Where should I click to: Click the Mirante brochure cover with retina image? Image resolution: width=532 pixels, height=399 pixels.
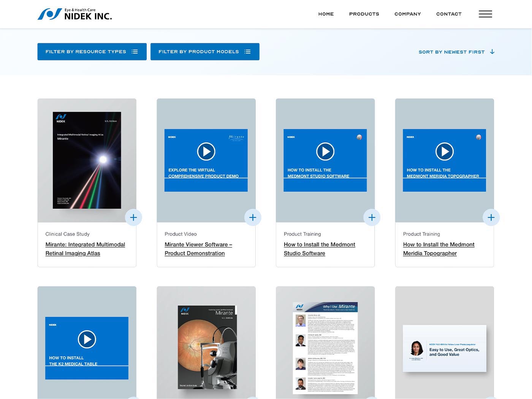click(x=207, y=347)
